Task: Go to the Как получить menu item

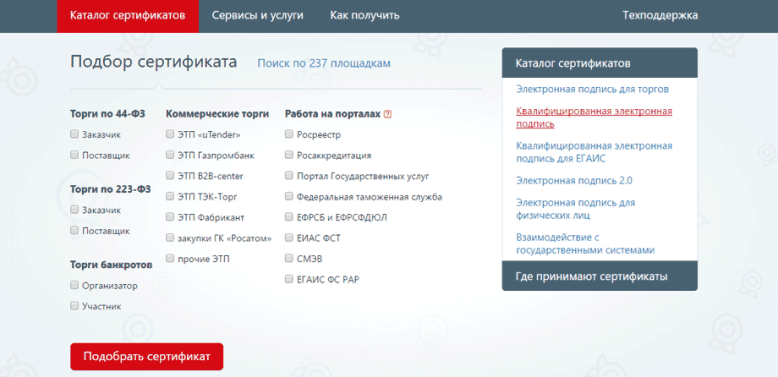Action: pos(365,15)
